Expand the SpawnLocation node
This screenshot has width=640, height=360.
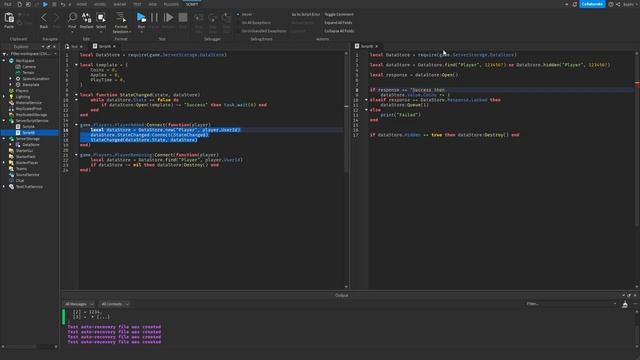pos(11,78)
